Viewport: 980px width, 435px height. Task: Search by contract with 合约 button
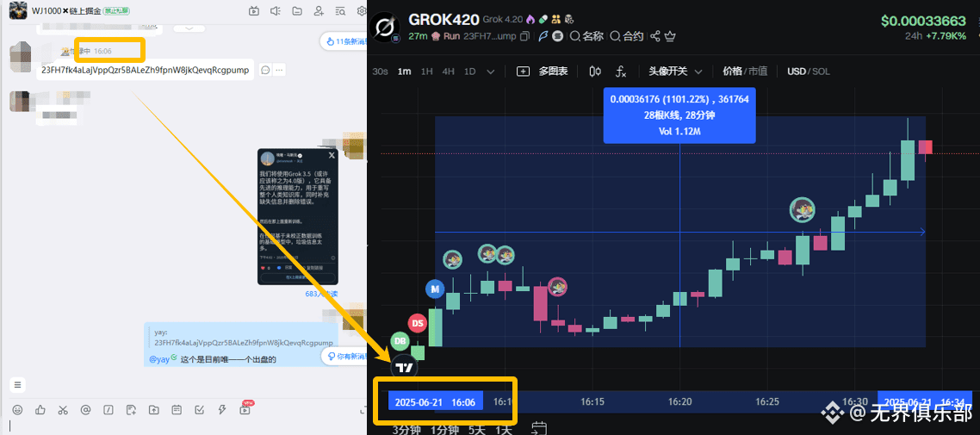tap(626, 36)
